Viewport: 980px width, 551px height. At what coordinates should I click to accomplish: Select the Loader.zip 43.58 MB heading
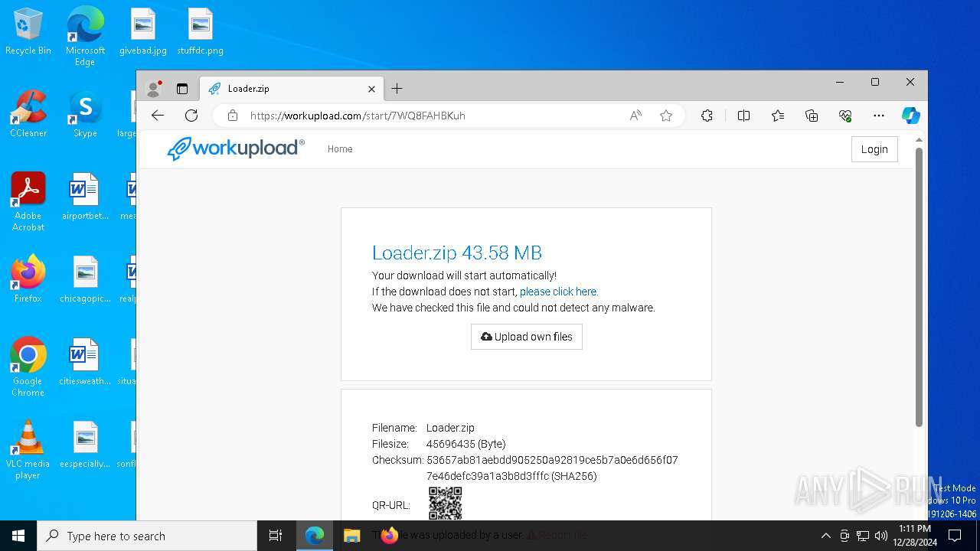[x=457, y=253]
